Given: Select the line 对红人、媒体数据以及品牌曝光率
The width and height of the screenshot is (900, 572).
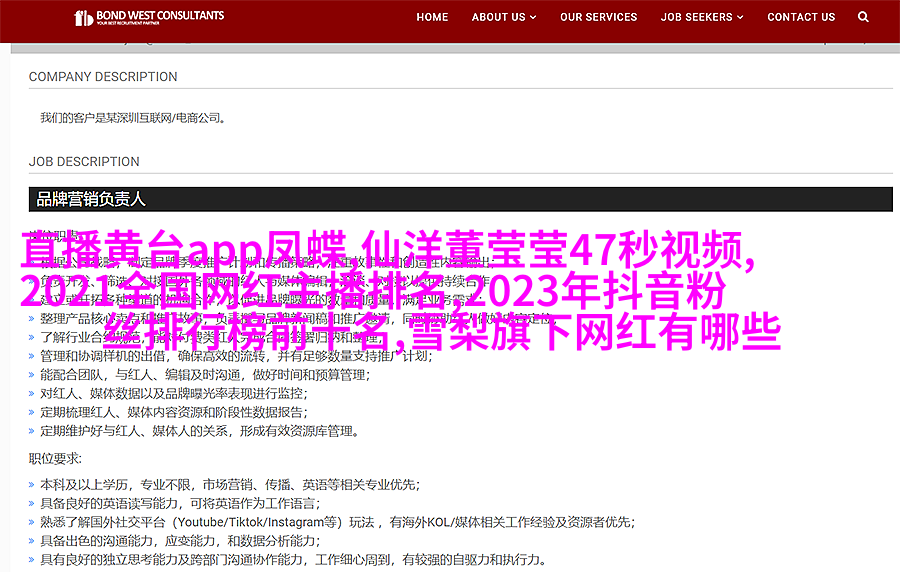Looking at the screenshot, I should tap(174, 394).
